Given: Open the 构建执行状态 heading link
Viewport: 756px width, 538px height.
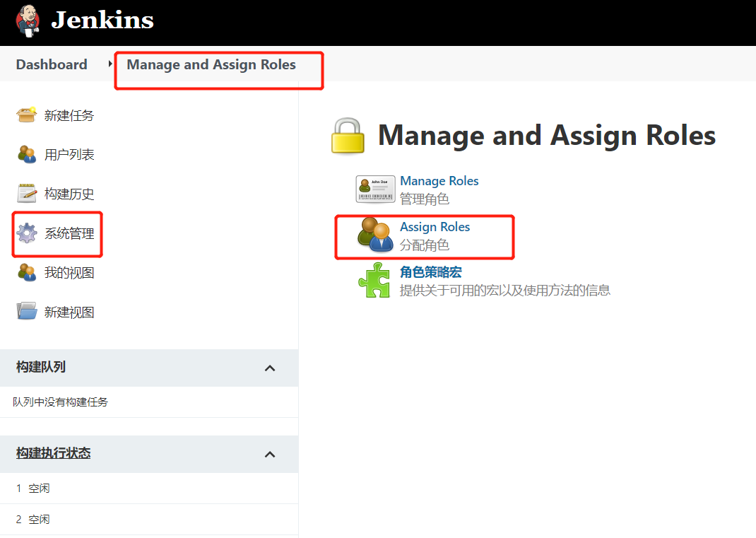Looking at the screenshot, I should [x=53, y=453].
